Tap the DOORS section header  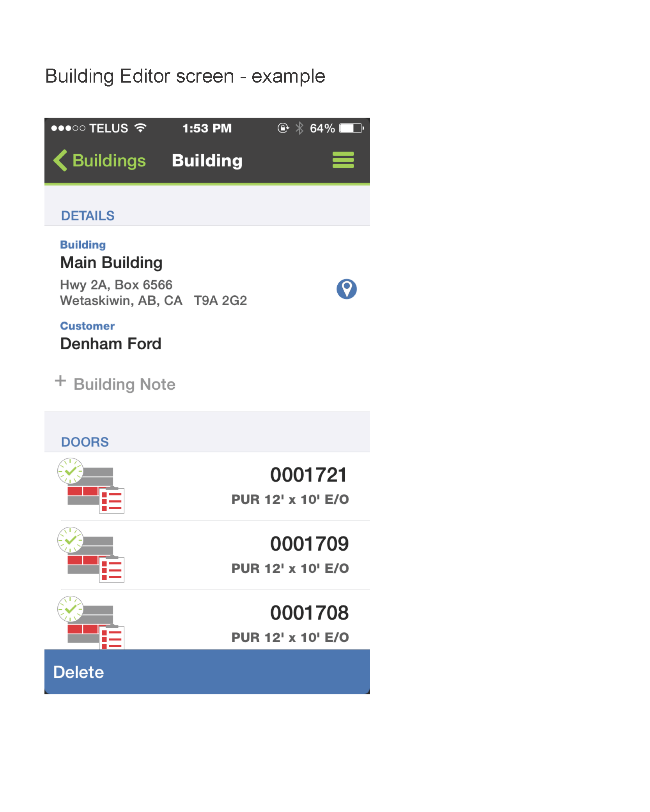click(85, 442)
